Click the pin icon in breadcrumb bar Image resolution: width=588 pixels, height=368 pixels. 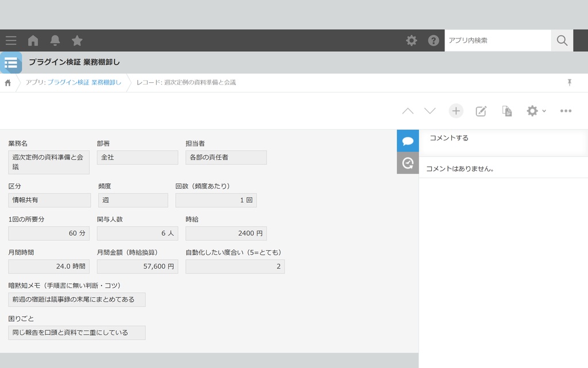(569, 83)
